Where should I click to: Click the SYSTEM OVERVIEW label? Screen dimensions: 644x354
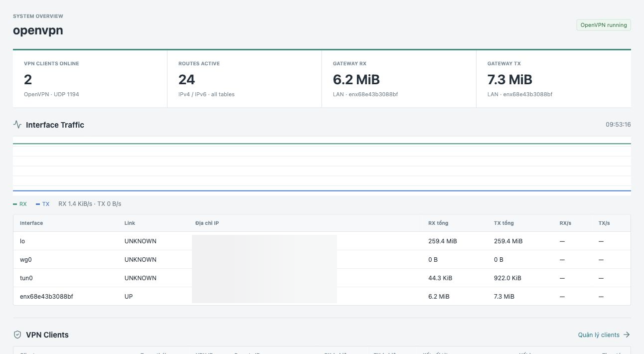pos(38,16)
